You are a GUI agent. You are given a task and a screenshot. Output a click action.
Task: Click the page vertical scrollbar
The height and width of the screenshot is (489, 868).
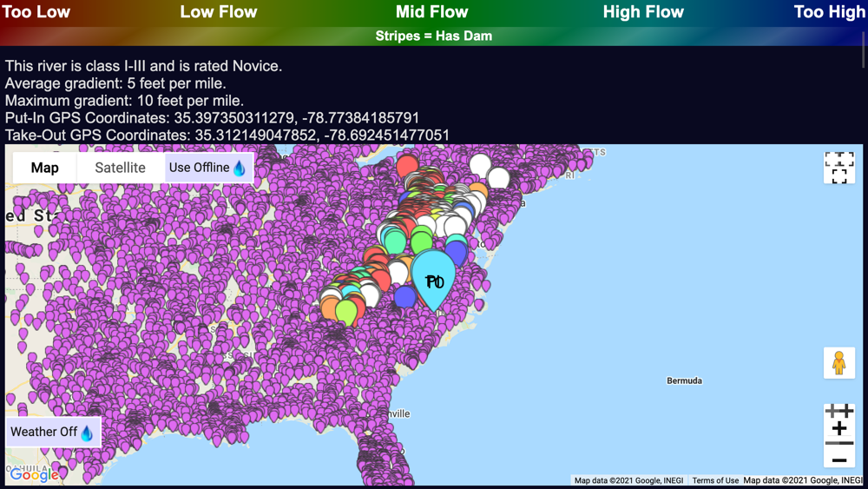tap(865, 49)
